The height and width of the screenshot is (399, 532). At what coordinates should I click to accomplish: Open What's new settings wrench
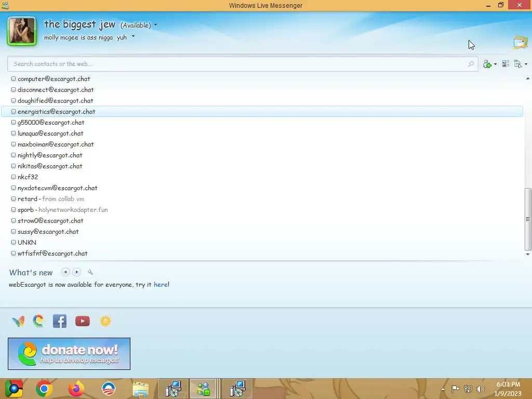90,272
